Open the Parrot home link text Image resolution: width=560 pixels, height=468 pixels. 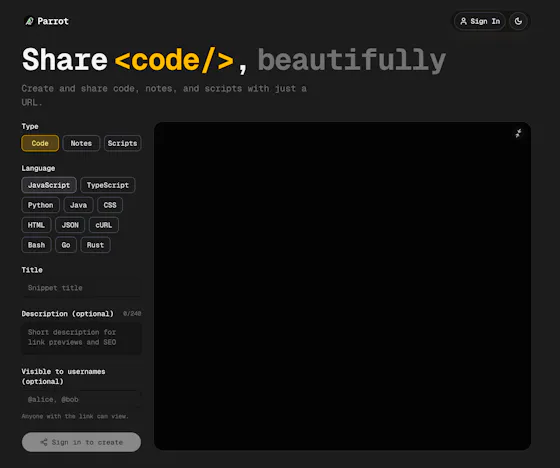click(x=53, y=21)
